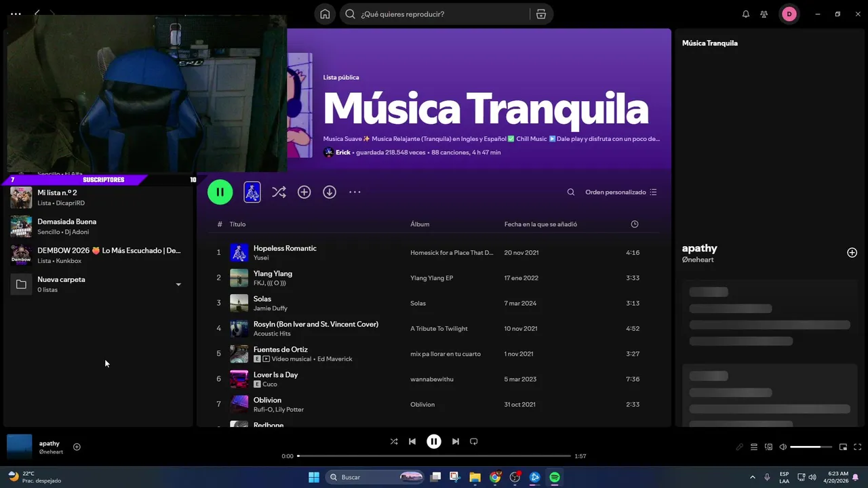Sort by Fecha en la que se añadió

(540, 224)
